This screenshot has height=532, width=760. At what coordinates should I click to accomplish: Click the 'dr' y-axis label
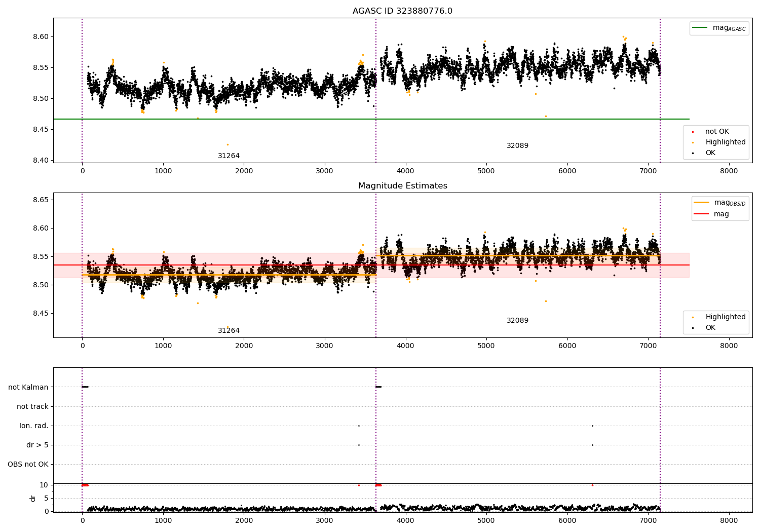pyautogui.click(x=33, y=498)
